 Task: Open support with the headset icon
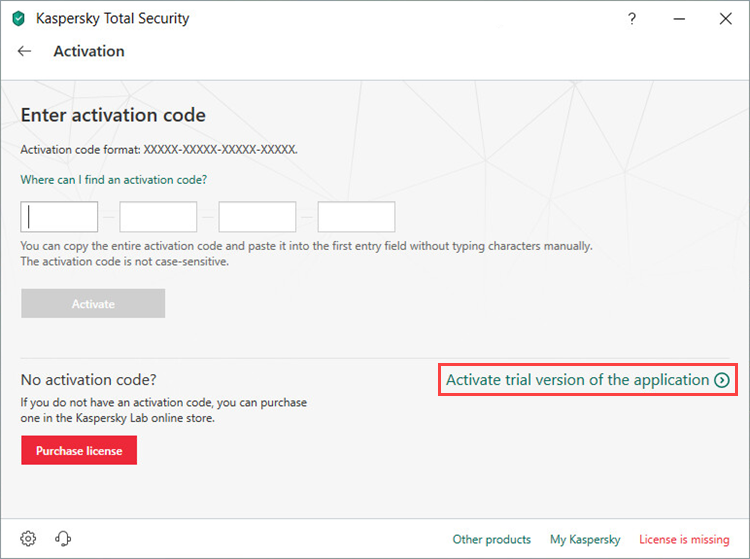[x=63, y=539]
